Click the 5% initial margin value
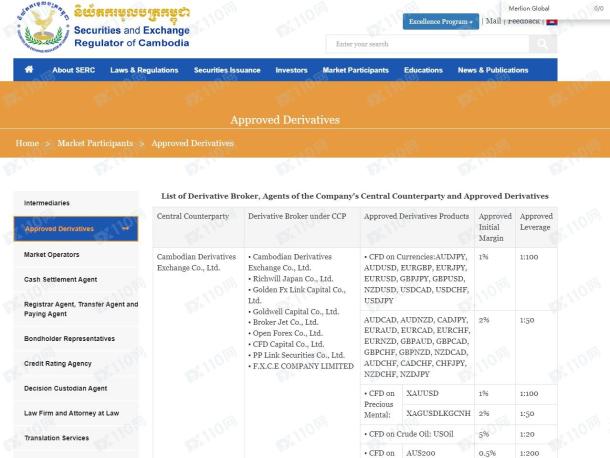Image resolution: width=610 pixels, height=458 pixels. click(484, 434)
